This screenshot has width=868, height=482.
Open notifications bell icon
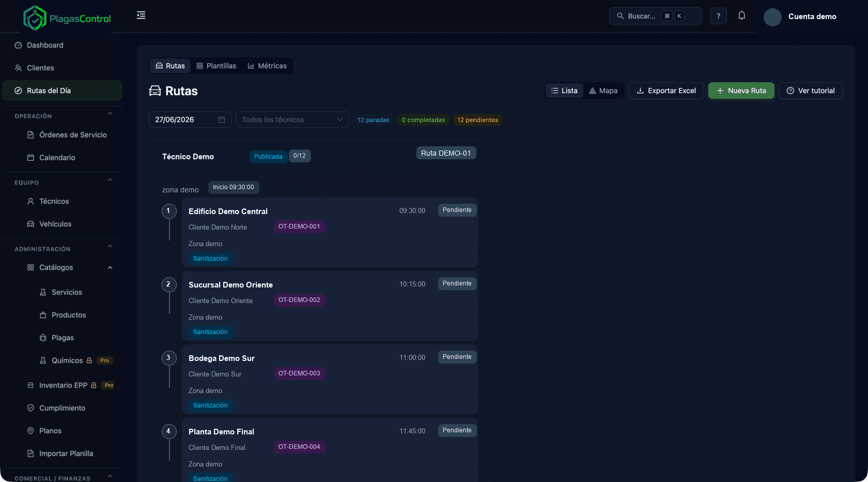(x=741, y=16)
